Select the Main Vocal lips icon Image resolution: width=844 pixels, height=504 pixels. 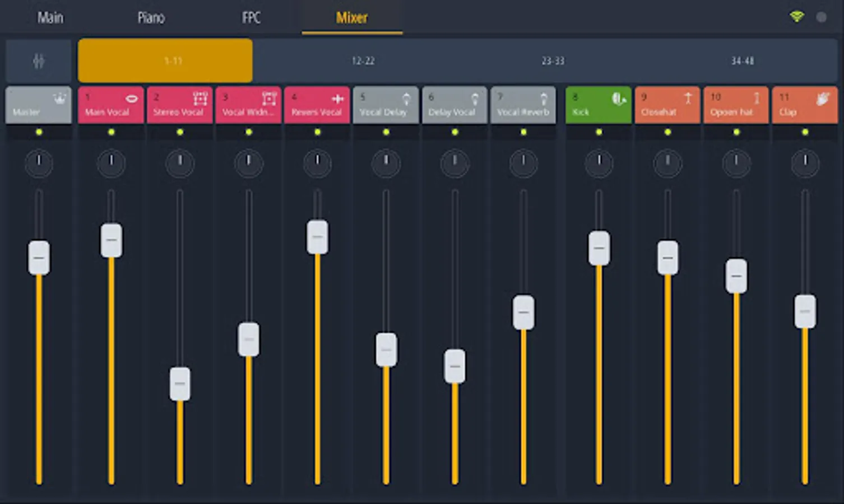coord(132,99)
